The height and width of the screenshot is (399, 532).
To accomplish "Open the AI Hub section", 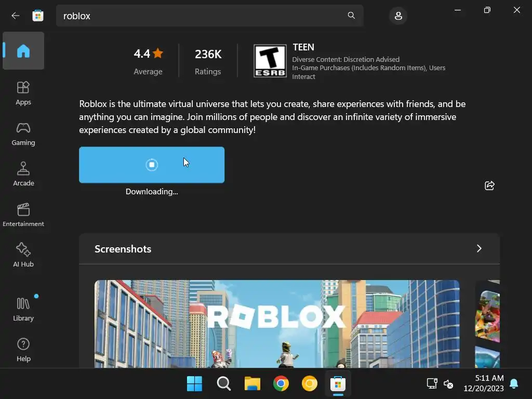I will [x=23, y=255].
